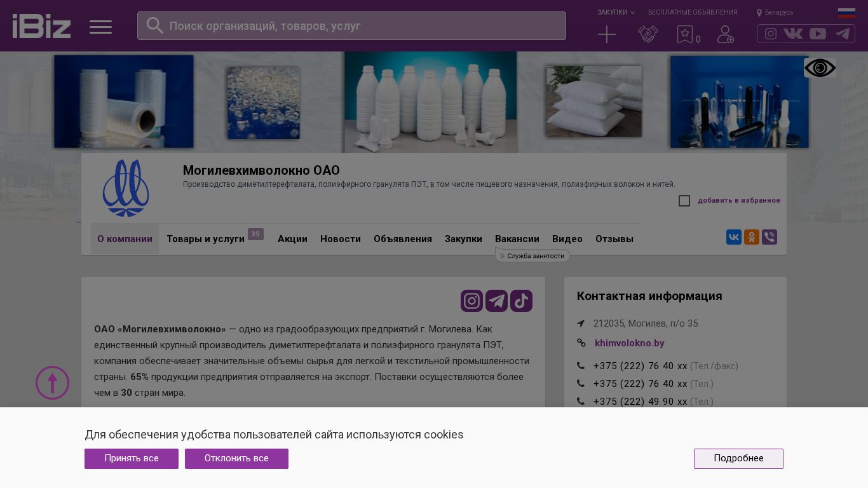868x488 pixels.
Task: Open Instagram icon in header
Action: tap(771, 34)
